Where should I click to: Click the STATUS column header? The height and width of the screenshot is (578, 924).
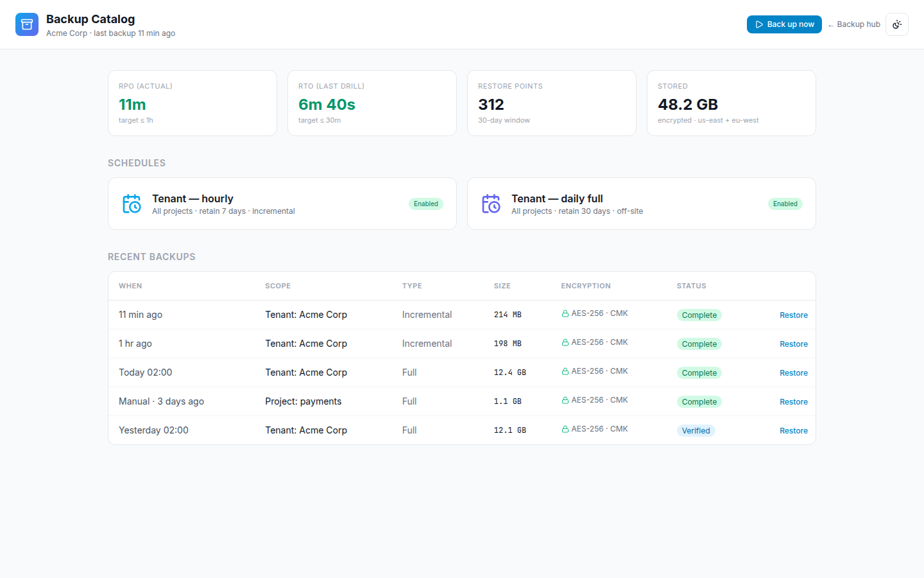(691, 286)
